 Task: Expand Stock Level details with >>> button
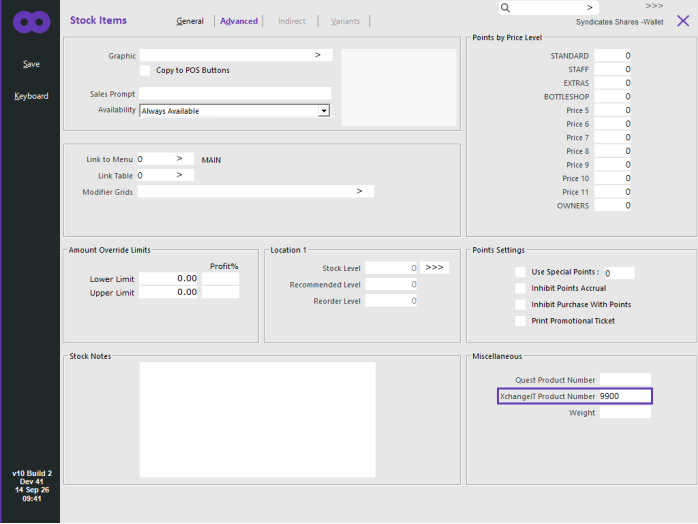click(434, 268)
